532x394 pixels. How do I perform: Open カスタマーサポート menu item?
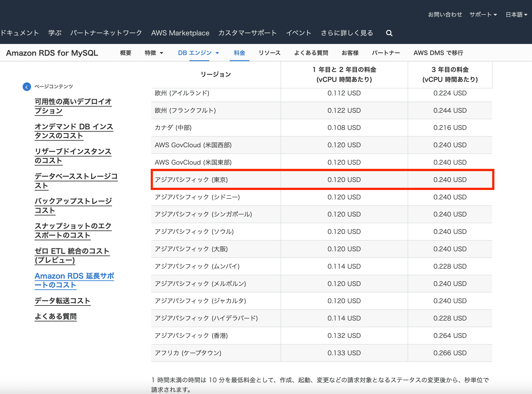[248, 33]
